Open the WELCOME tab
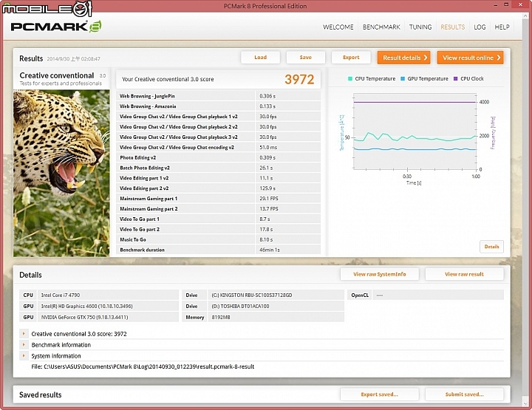 (x=338, y=27)
